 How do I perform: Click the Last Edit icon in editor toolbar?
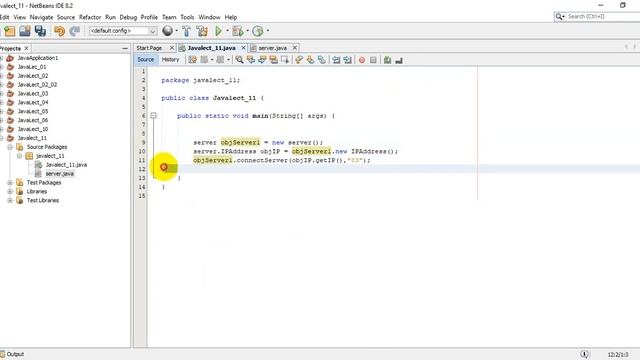tap(192, 60)
